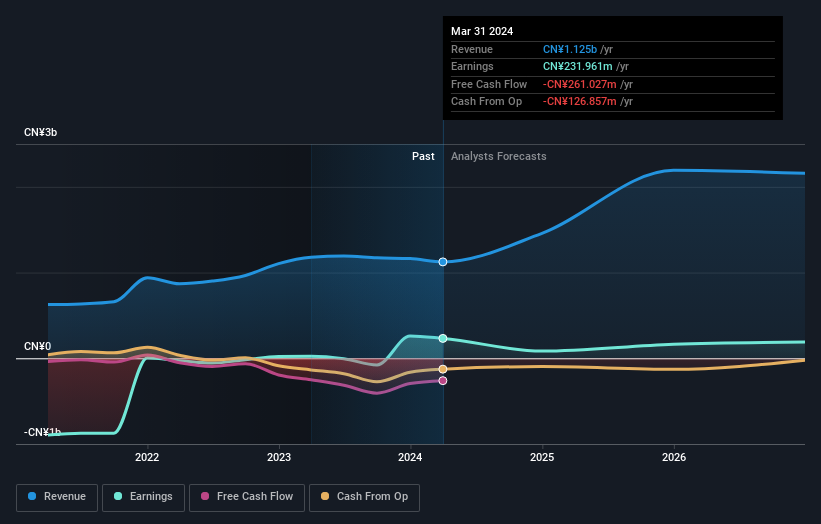
Task: Toggle the Free Cash Flow legend button
Action: pyautogui.click(x=247, y=497)
